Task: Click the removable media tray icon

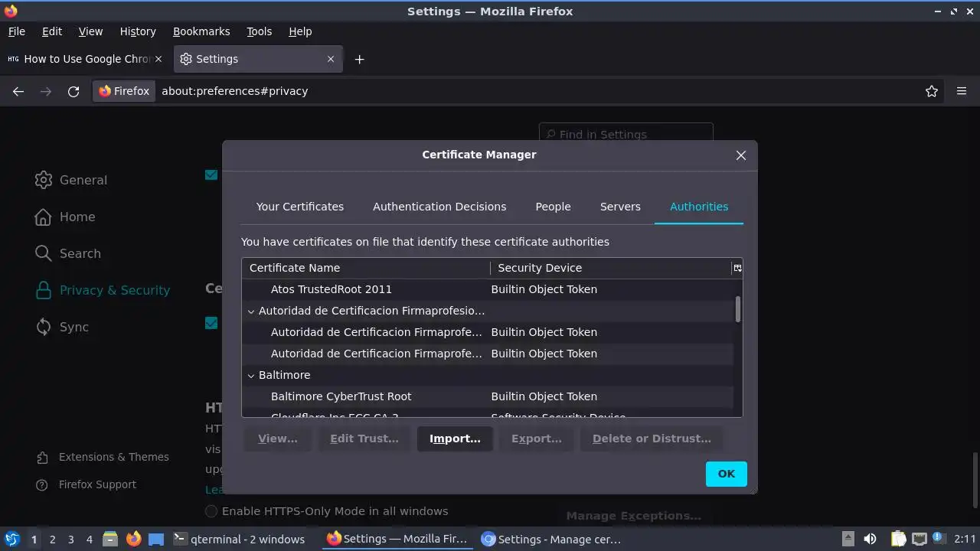Action: click(x=848, y=539)
